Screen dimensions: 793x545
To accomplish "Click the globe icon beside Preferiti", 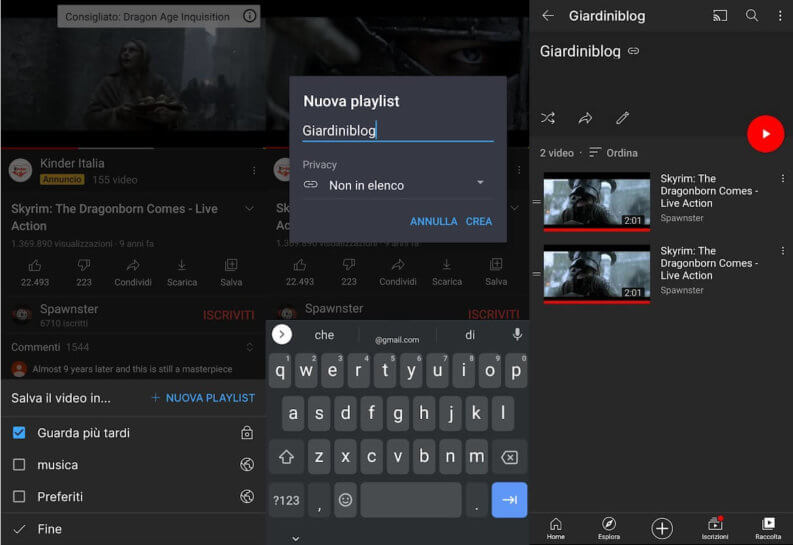I will pyautogui.click(x=247, y=496).
